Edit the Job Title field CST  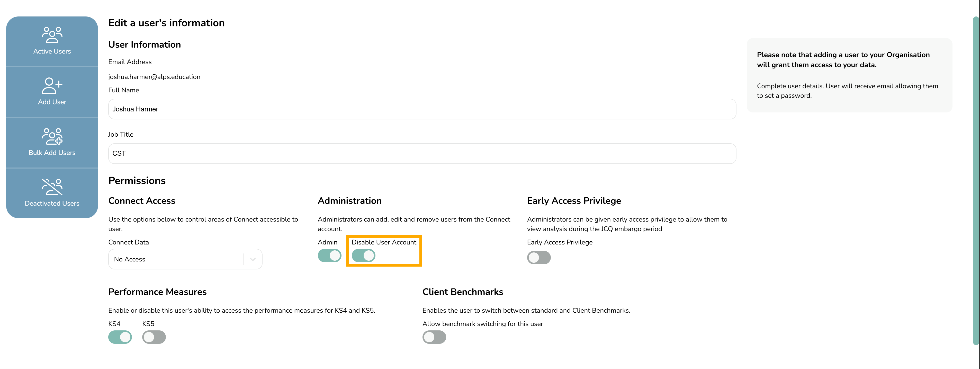pyautogui.click(x=422, y=153)
